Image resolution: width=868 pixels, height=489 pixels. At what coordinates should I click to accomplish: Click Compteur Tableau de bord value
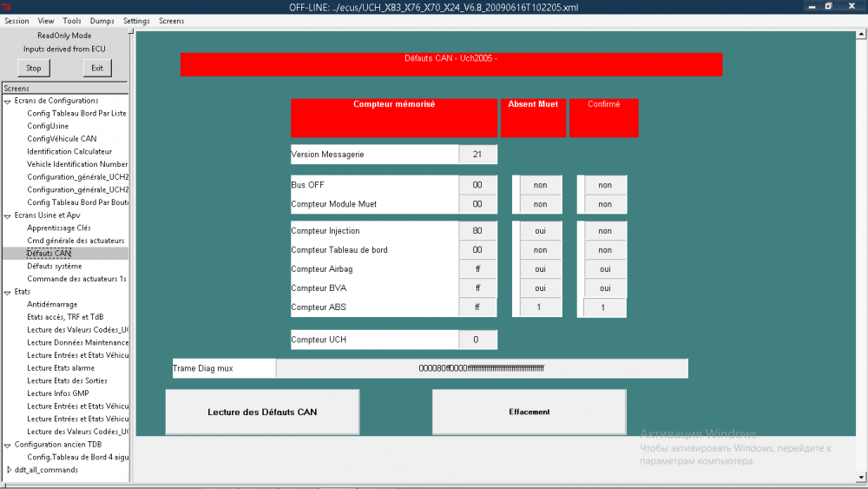[477, 250]
